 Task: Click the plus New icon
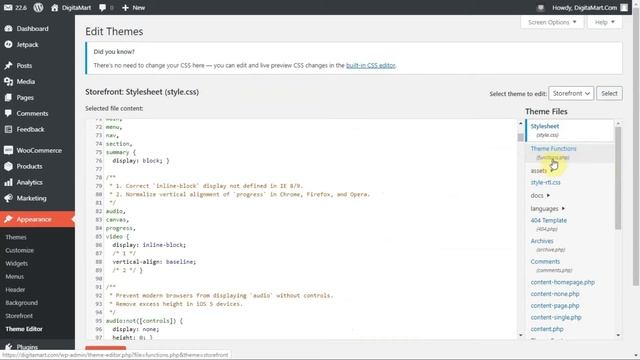pos(125,7)
